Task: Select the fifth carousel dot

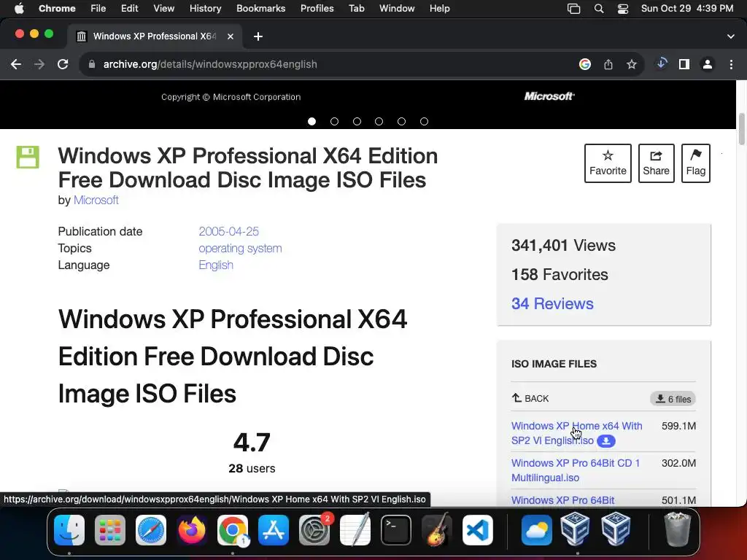Action: coord(402,122)
